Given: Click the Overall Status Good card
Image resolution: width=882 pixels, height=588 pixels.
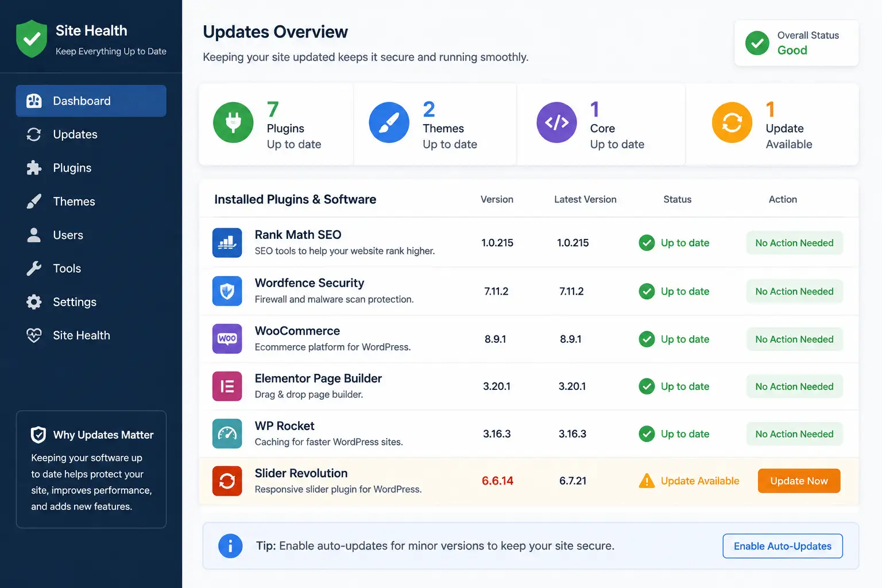Looking at the screenshot, I should pos(796,43).
